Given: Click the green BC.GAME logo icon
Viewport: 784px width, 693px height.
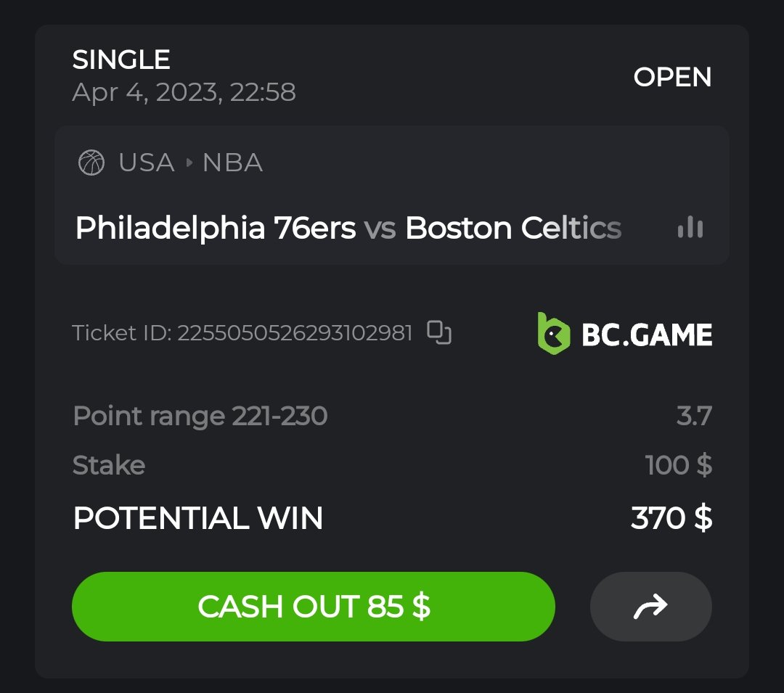Looking at the screenshot, I should [x=552, y=333].
